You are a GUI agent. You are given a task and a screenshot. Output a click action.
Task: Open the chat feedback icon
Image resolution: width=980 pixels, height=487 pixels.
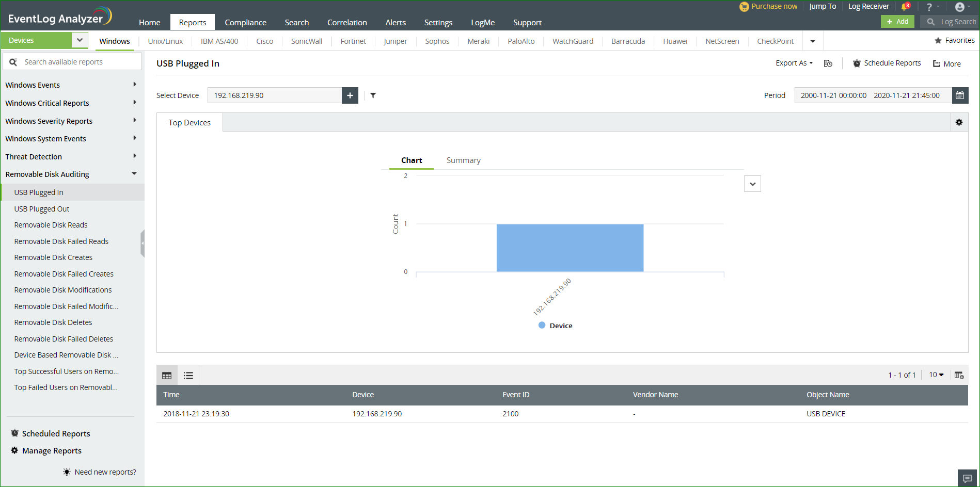point(967,478)
